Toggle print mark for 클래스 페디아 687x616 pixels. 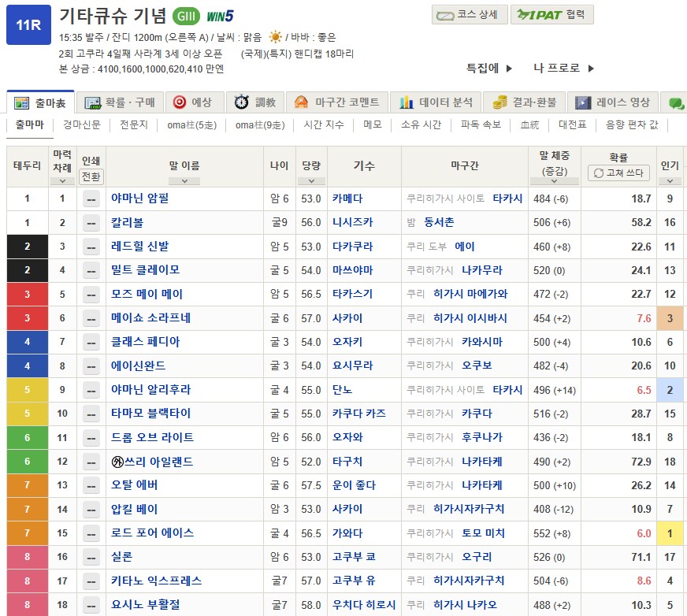coord(91,342)
